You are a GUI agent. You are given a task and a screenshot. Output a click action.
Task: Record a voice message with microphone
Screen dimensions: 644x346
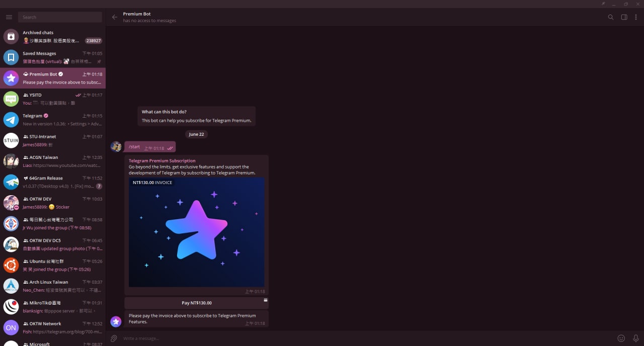[x=636, y=338]
